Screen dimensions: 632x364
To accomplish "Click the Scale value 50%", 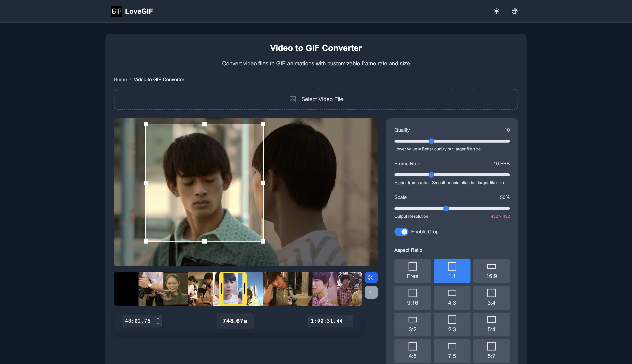I will point(505,197).
